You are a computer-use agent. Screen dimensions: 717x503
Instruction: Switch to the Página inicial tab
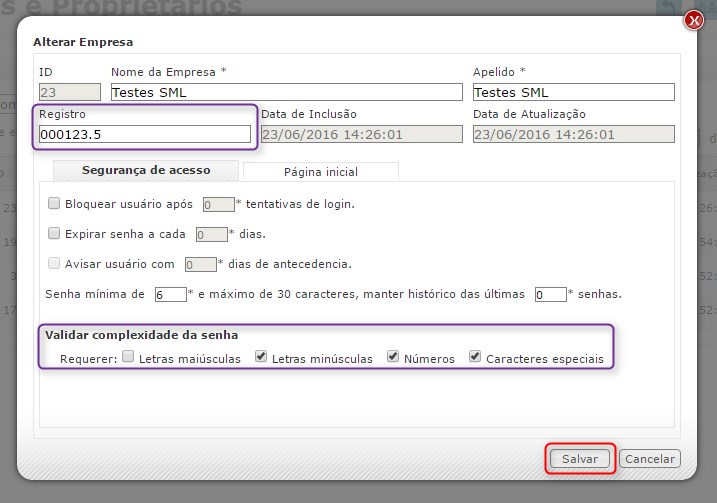click(x=320, y=172)
